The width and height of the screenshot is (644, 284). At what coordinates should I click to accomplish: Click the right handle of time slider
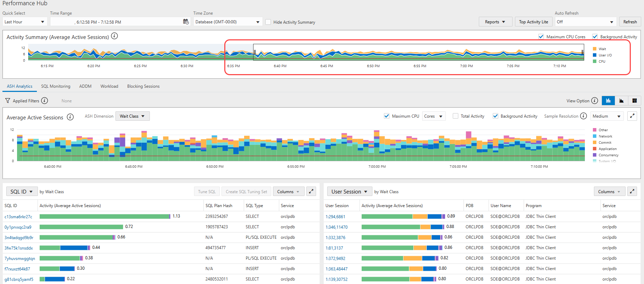pyautogui.click(x=582, y=52)
